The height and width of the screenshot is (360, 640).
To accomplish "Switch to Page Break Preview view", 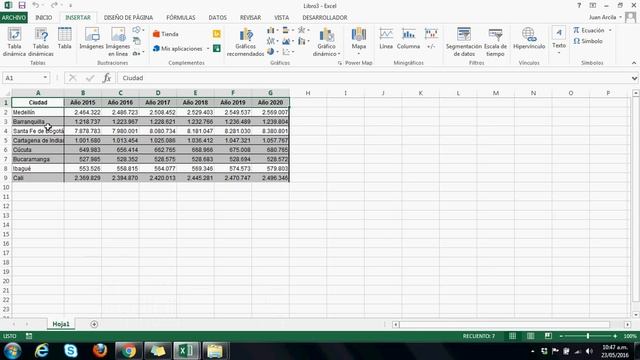I will (x=548, y=336).
